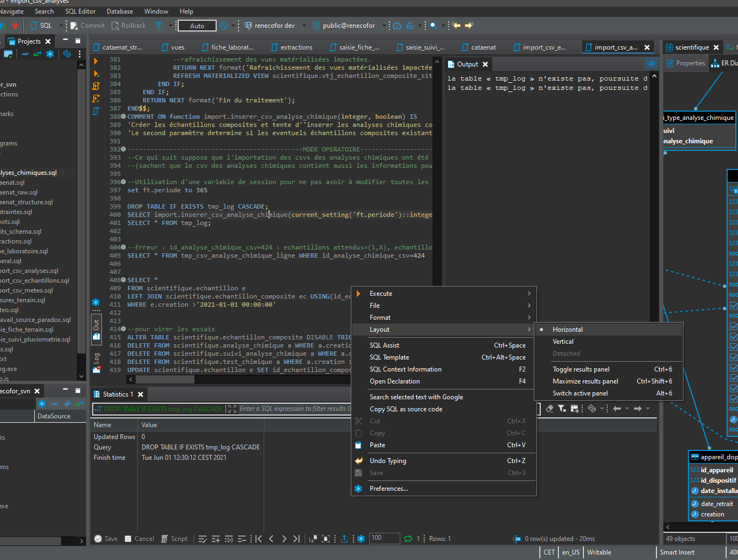Screen dimensions: 738x560
Task: Refresh the results with green arrows icon
Action: point(408,539)
